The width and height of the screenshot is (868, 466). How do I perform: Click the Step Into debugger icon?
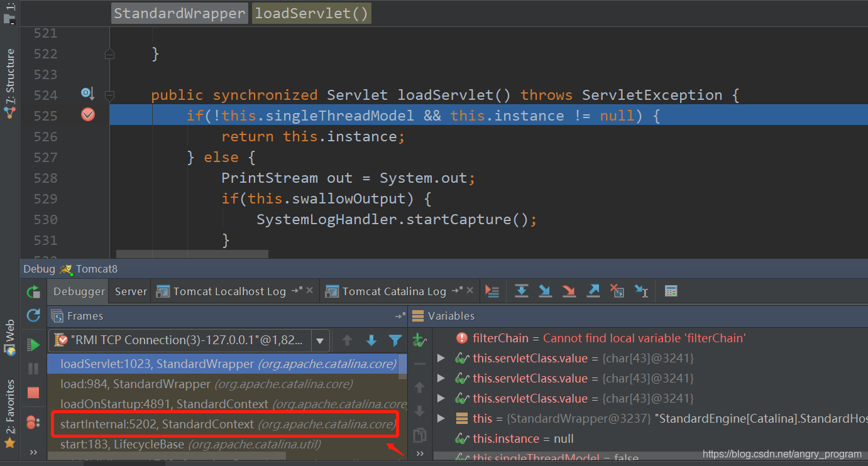(545, 291)
